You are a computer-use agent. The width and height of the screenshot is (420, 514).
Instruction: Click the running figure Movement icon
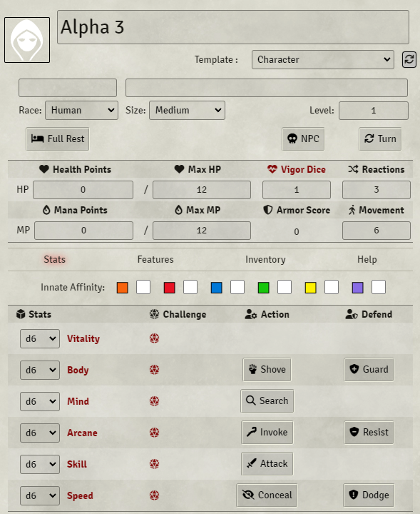tap(352, 210)
